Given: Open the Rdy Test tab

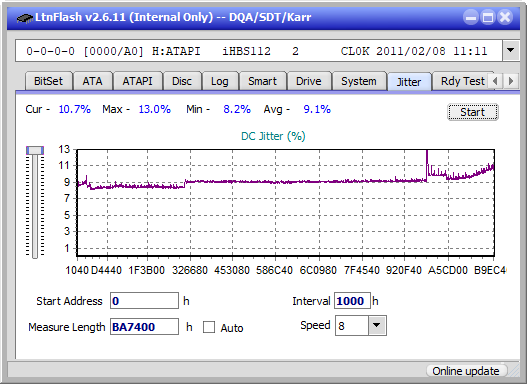Looking at the screenshot, I should pyautogui.click(x=462, y=81).
